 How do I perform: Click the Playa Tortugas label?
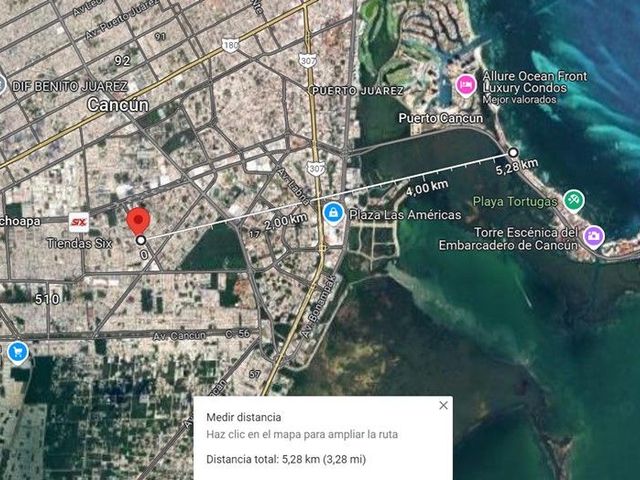tap(515, 202)
